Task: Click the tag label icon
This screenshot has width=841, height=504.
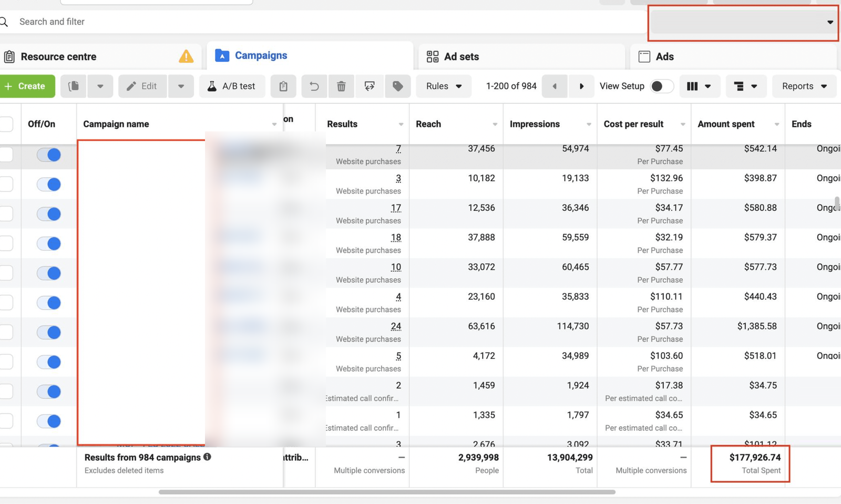Action: pos(398,86)
